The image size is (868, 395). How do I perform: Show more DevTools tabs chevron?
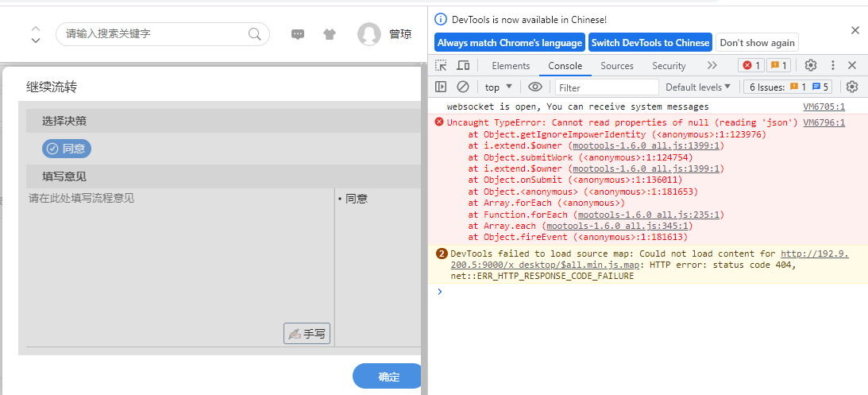[712, 65]
